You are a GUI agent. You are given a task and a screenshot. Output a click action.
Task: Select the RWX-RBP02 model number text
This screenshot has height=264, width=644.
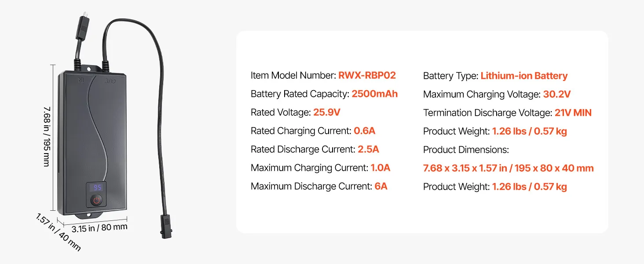[367, 76]
